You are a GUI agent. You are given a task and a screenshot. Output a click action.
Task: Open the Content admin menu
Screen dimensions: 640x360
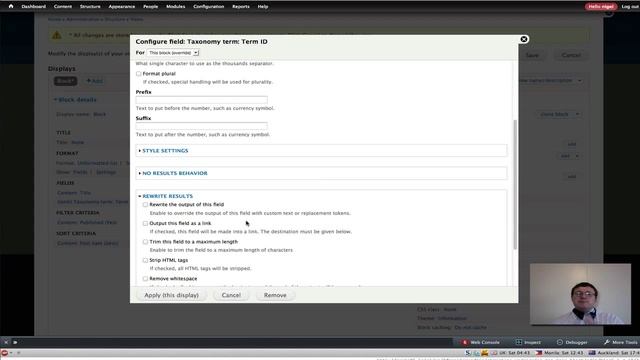click(x=62, y=7)
